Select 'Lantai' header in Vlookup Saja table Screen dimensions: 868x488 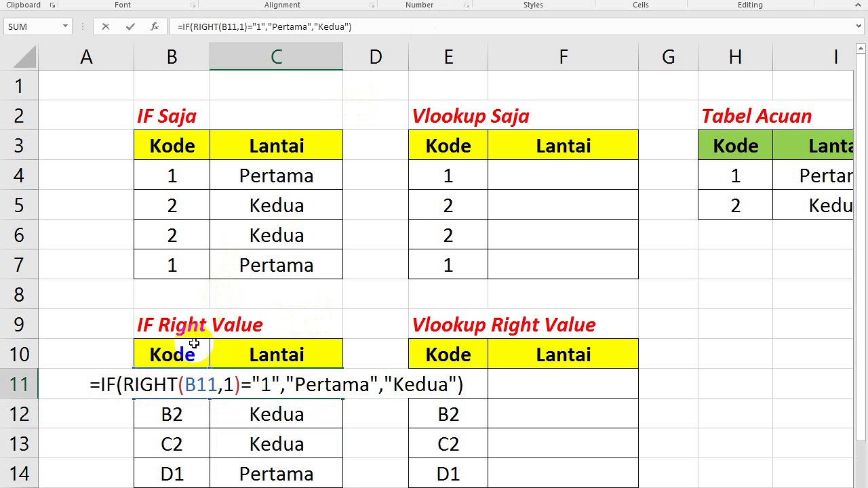(x=563, y=146)
